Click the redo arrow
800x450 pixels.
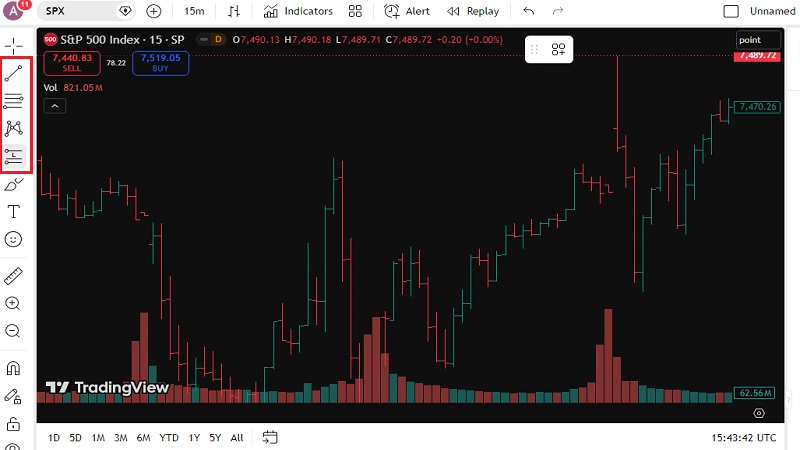coord(558,11)
